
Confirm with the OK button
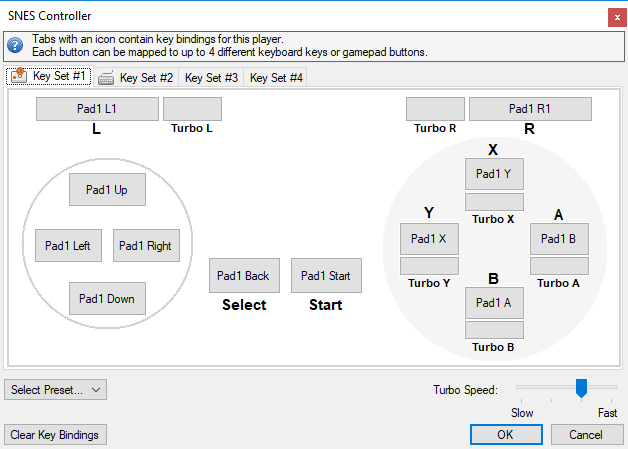[506, 435]
